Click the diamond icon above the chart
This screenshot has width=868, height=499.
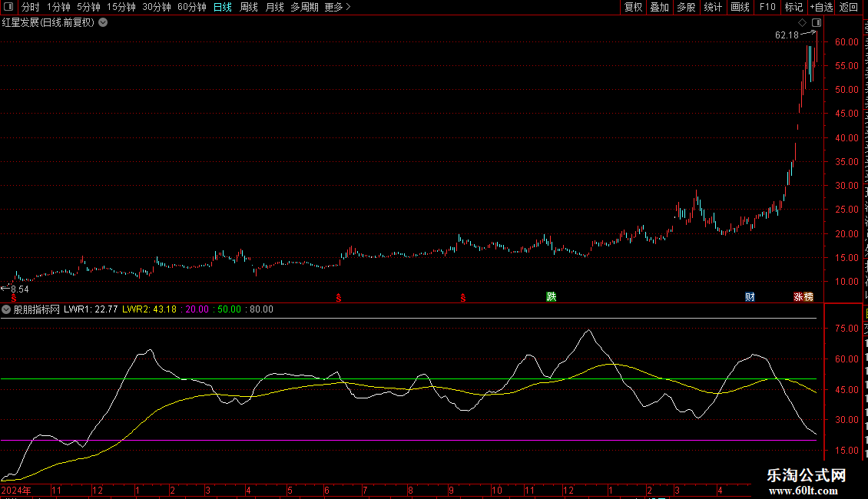click(802, 23)
